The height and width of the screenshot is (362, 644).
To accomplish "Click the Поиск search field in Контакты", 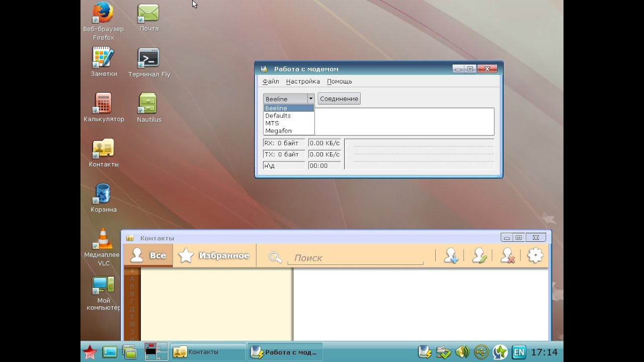I will click(355, 257).
